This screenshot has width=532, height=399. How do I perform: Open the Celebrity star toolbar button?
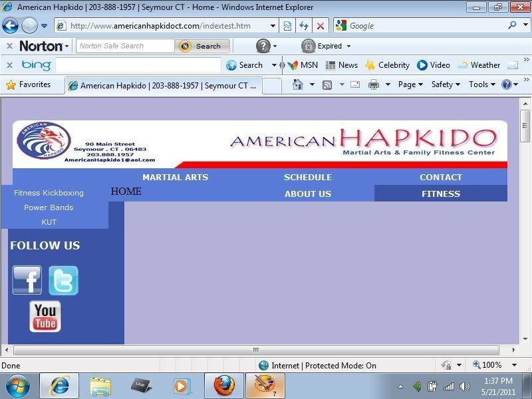(x=387, y=65)
